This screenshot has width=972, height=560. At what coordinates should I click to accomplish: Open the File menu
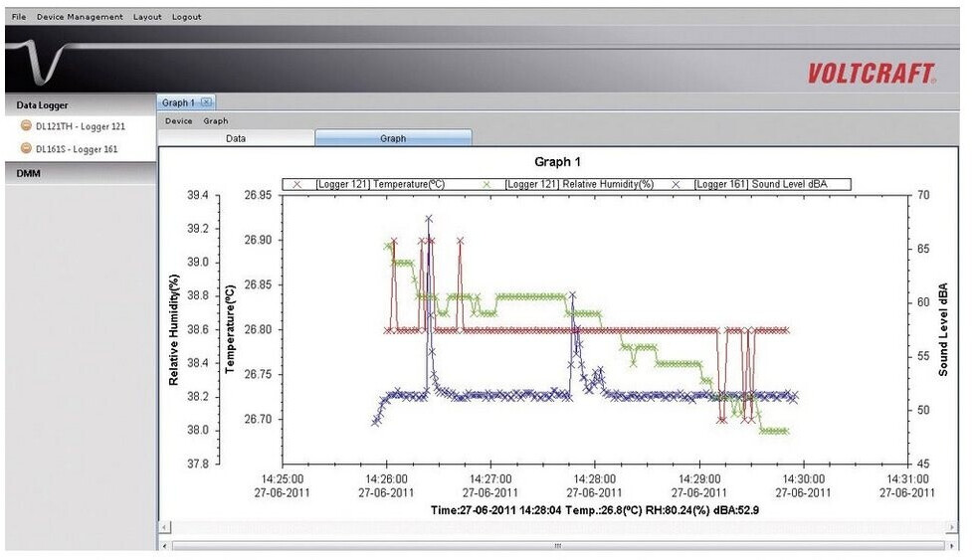point(19,17)
